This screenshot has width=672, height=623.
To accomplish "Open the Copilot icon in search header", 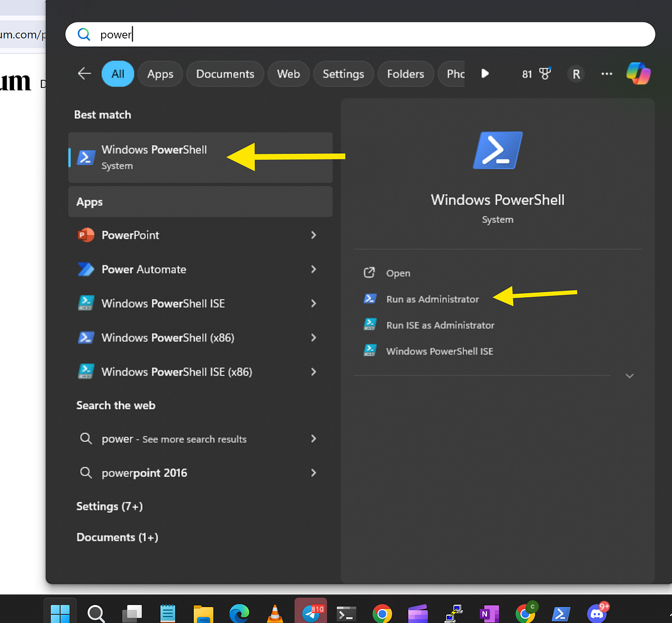I will pyautogui.click(x=638, y=74).
